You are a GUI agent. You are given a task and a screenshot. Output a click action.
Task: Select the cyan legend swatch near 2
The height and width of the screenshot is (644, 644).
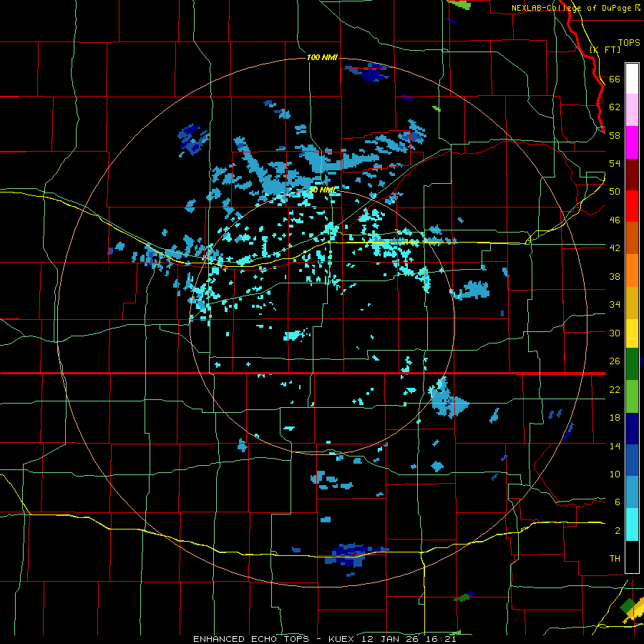coord(632,525)
